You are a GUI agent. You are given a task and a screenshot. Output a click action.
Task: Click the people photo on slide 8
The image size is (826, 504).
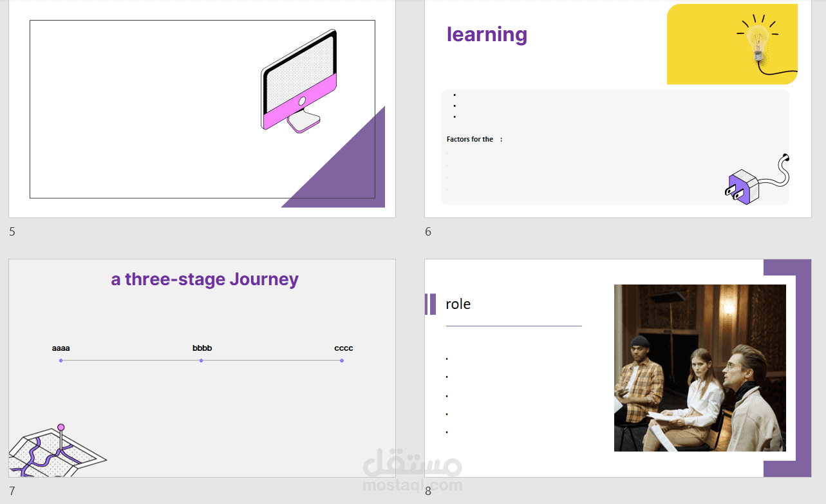click(x=700, y=368)
